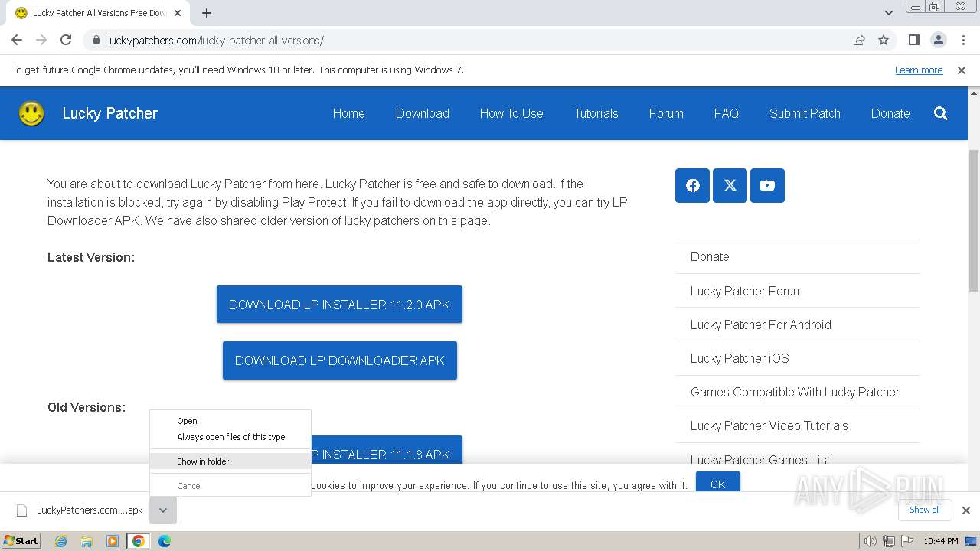Click the Lucky Patcher smiley logo
This screenshot has width=980, height=551.
pyautogui.click(x=31, y=113)
